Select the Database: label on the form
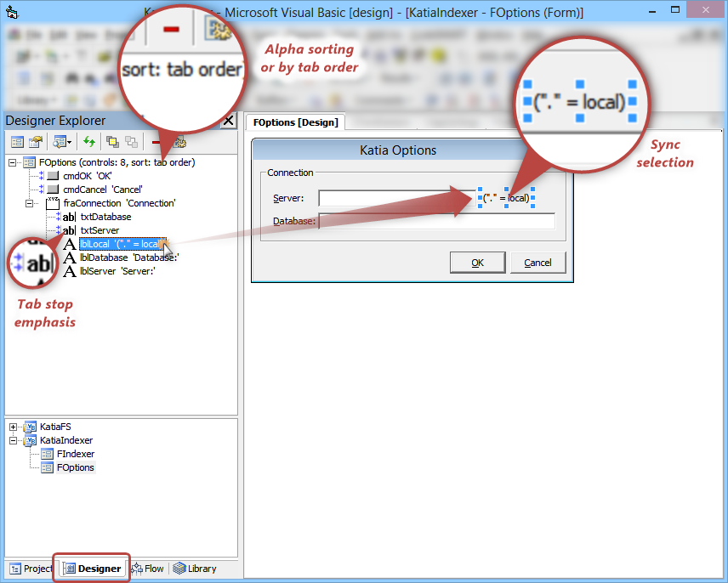The image size is (728, 583). (x=294, y=221)
